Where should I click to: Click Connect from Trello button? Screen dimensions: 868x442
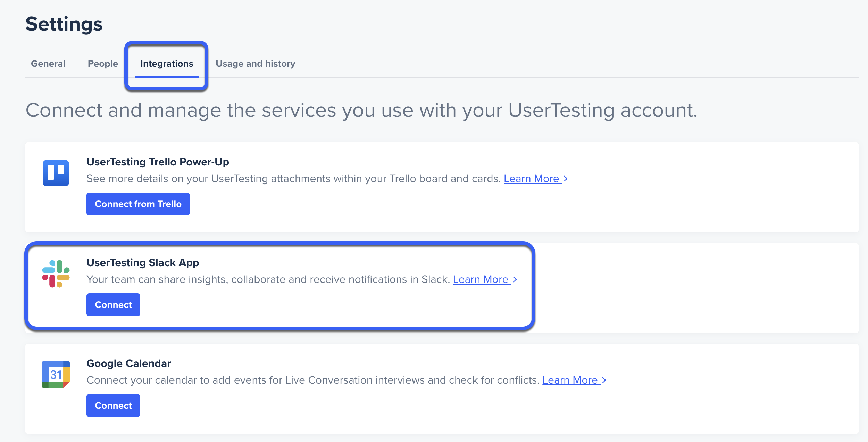(x=138, y=204)
